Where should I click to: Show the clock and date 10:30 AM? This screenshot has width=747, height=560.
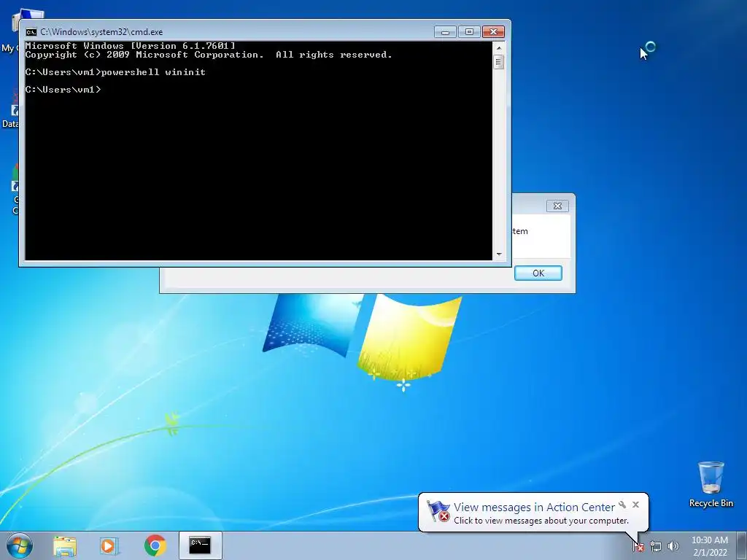pos(709,546)
